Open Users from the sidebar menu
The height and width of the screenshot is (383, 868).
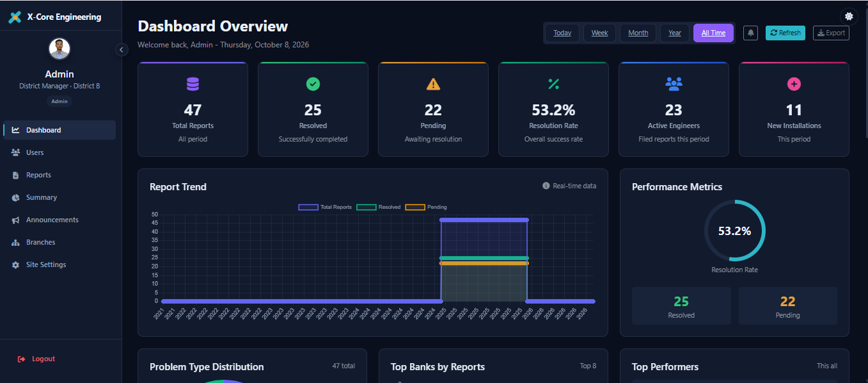point(59,152)
